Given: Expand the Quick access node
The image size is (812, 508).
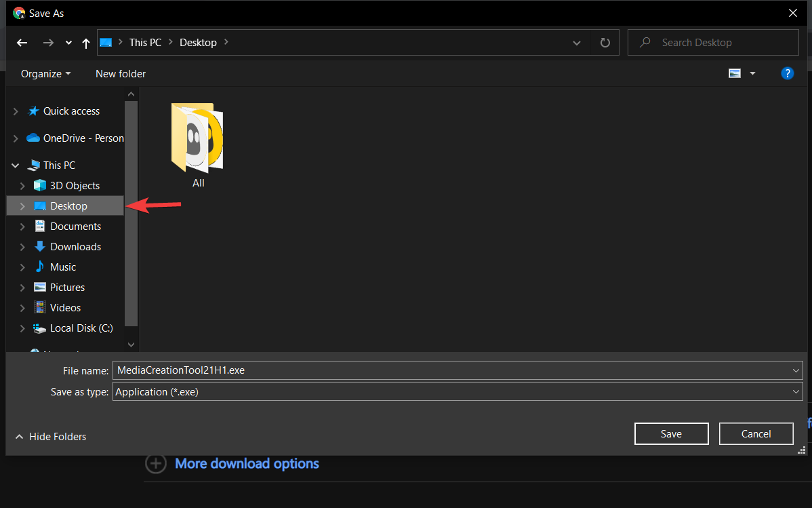Looking at the screenshot, I should [x=16, y=111].
